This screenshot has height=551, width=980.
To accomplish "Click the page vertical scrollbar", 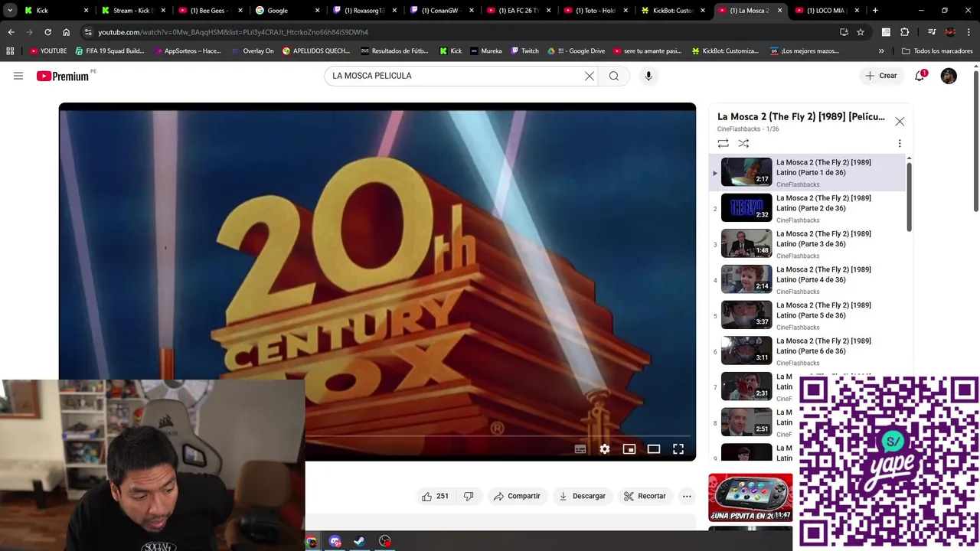I will 975,142.
